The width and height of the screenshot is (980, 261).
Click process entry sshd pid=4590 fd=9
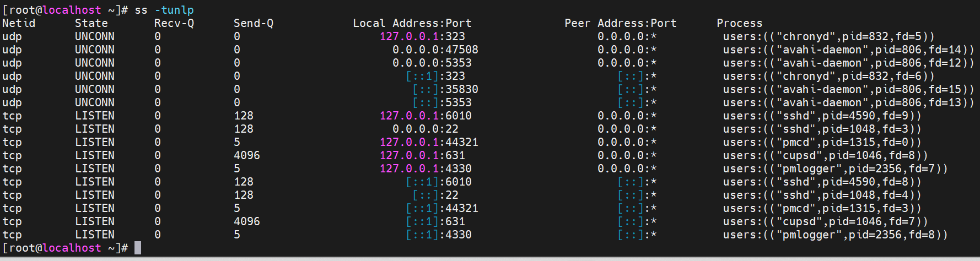pos(822,116)
